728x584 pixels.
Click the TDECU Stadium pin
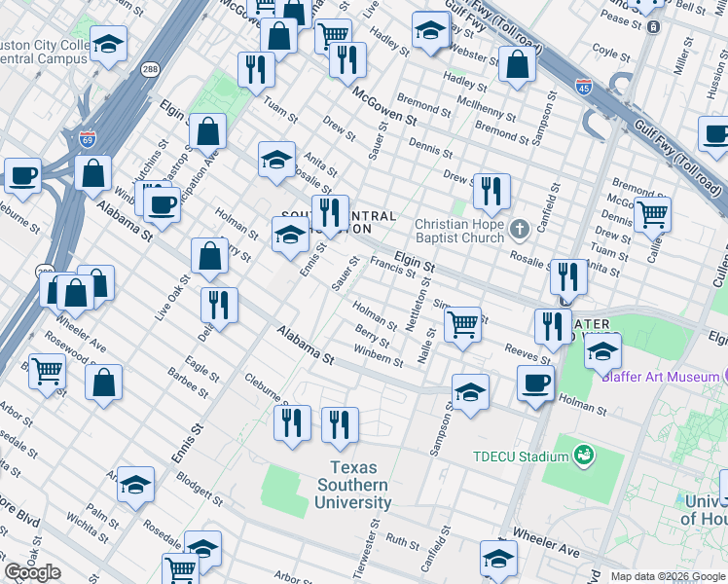tap(584, 456)
